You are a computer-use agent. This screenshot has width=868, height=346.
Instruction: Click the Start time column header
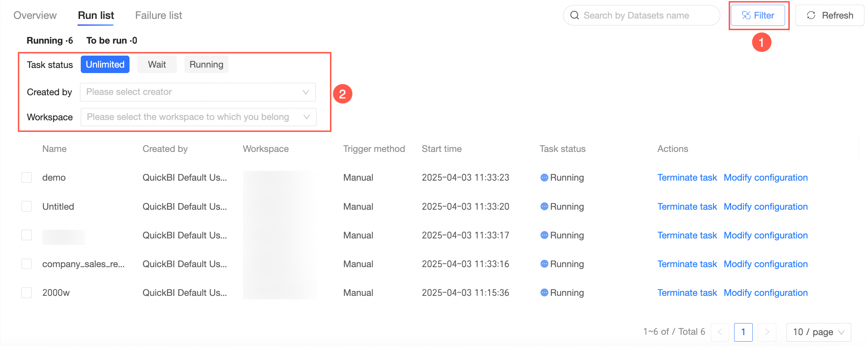tap(442, 149)
